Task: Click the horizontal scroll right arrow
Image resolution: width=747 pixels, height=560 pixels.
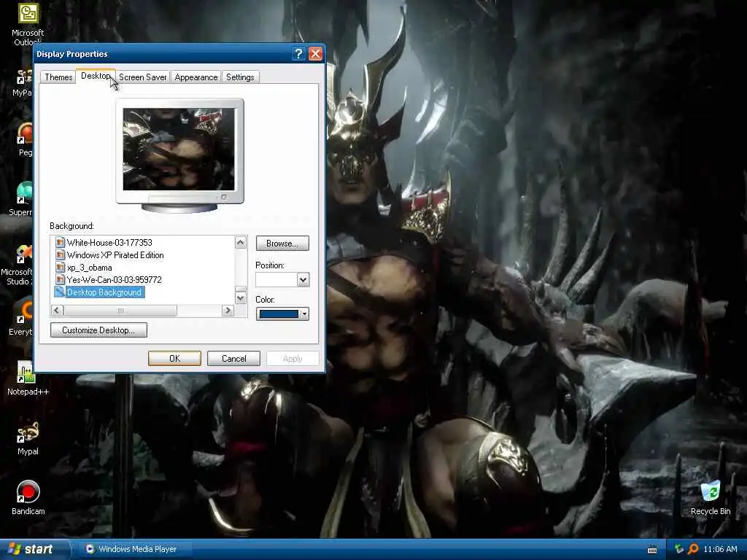Action: tap(228, 311)
